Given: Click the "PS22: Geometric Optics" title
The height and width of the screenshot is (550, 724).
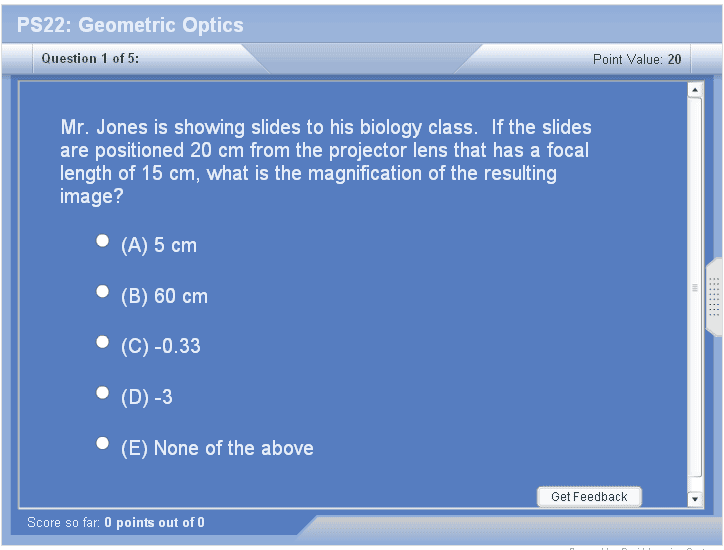Looking at the screenshot, I should [x=130, y=25].
